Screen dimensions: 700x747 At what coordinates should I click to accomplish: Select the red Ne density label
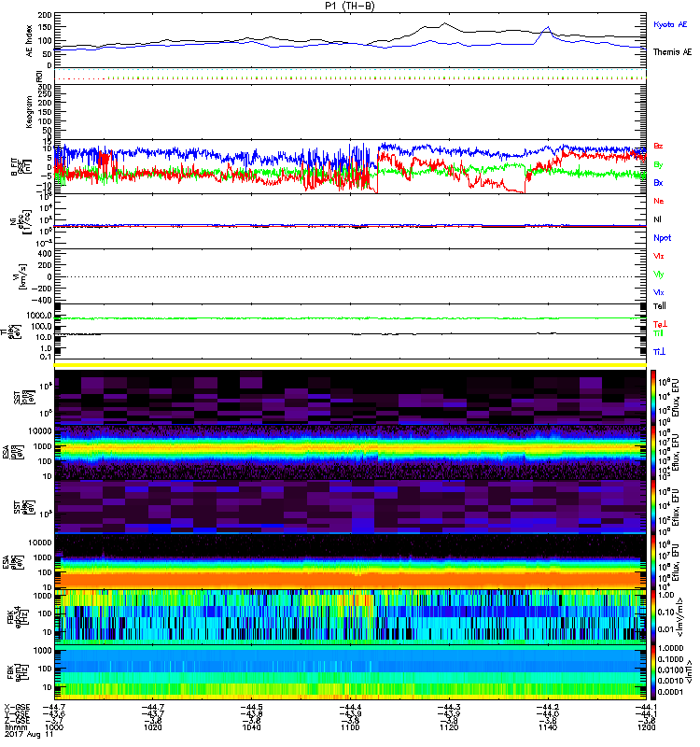(659, 201)
